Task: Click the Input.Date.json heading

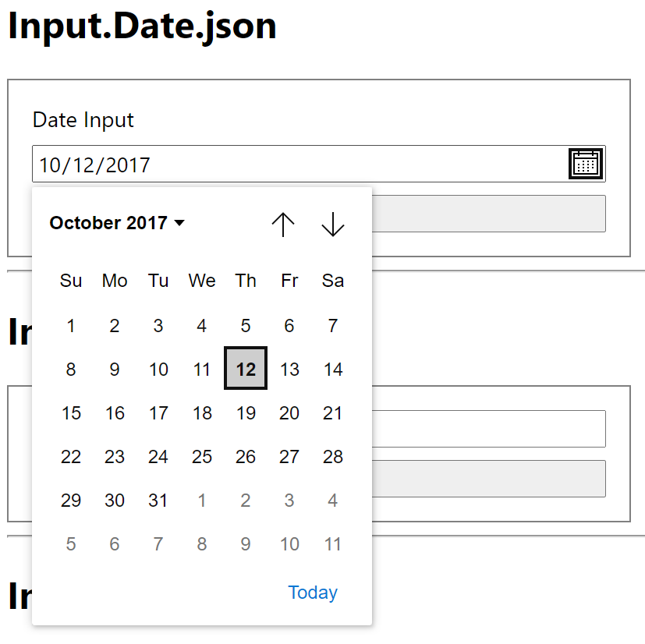Action: pos(142,27)
